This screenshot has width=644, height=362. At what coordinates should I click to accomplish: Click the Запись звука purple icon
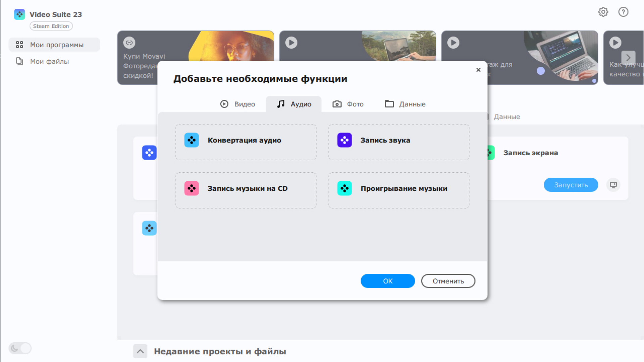coord(344,140)
